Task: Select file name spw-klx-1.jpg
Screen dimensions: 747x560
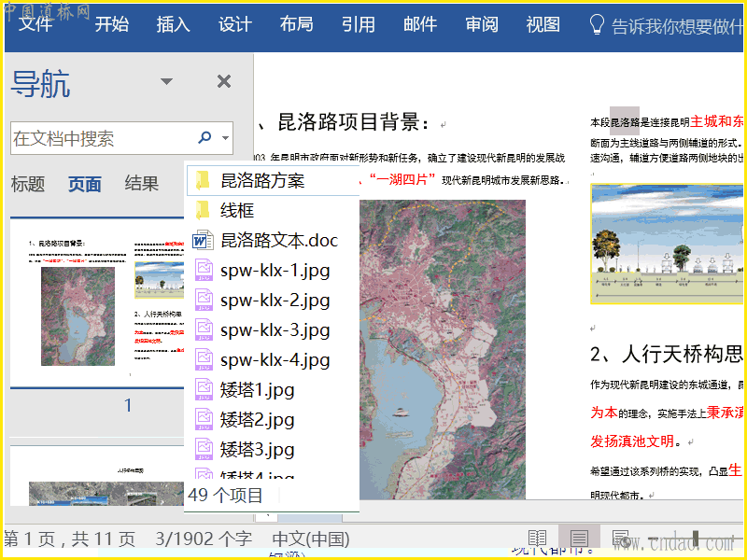Action: tap(275, 271)
